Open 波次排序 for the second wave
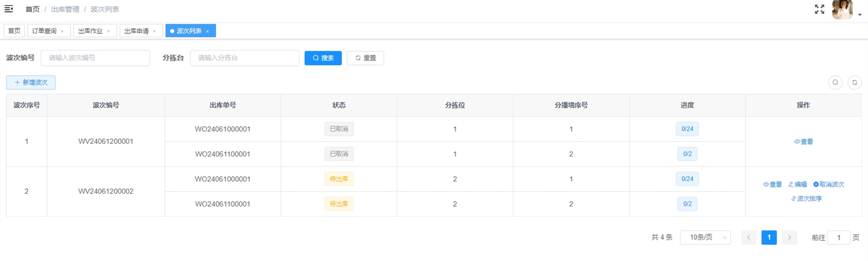Viewport: 868px width, 261px height. pos(806,198)
